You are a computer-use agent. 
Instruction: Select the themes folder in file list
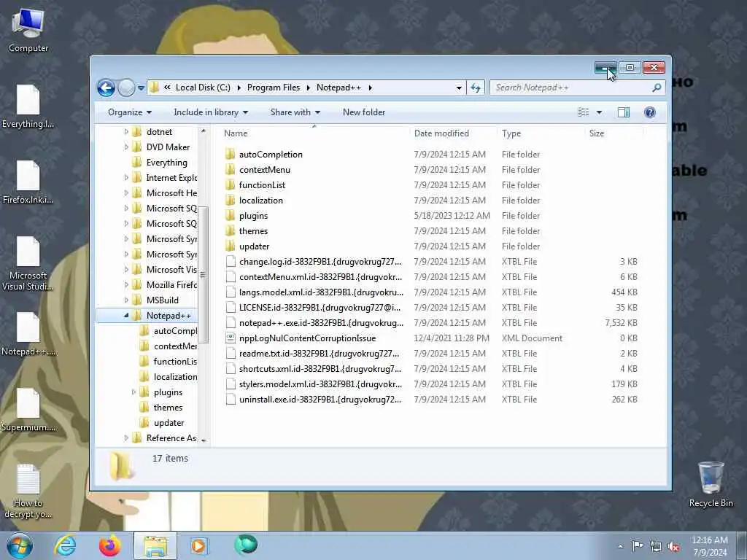click(x=253, y=231)
